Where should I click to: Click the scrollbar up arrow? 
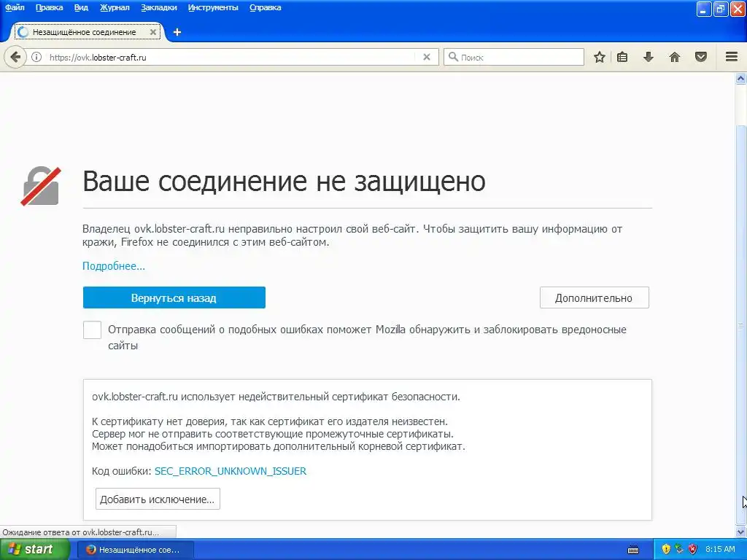point(741,79)
